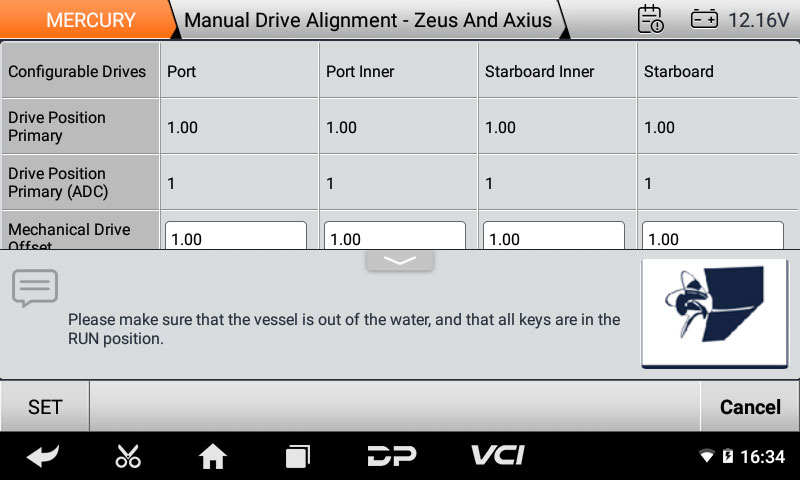Screen dimensions: 800x480
Task: Open the recent apps icon
Action: (x=298, y=457)
